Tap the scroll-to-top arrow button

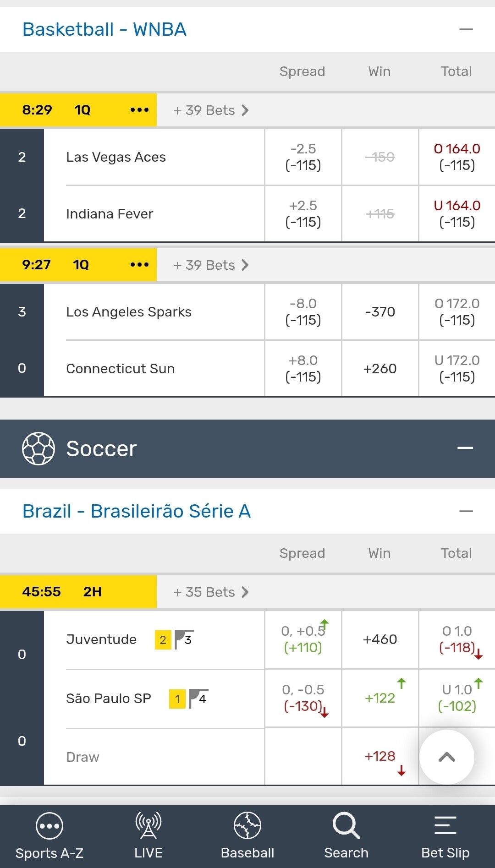(446, 757)
